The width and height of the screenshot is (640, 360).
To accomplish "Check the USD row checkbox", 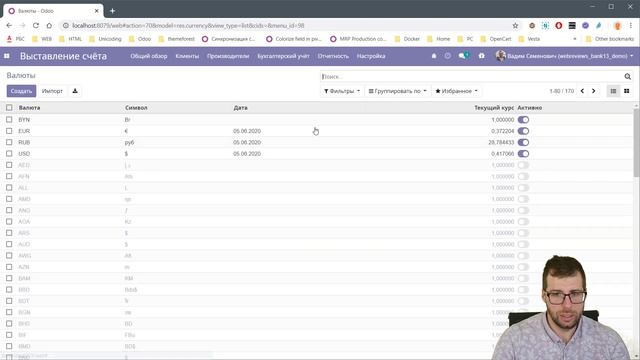I will click(x=9, y=154).
